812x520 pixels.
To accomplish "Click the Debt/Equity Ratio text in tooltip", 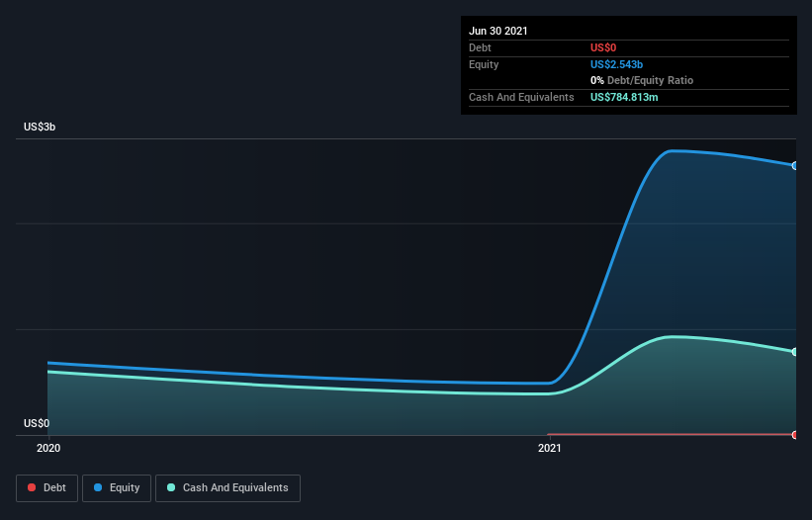I will click(x=650, y=80).
